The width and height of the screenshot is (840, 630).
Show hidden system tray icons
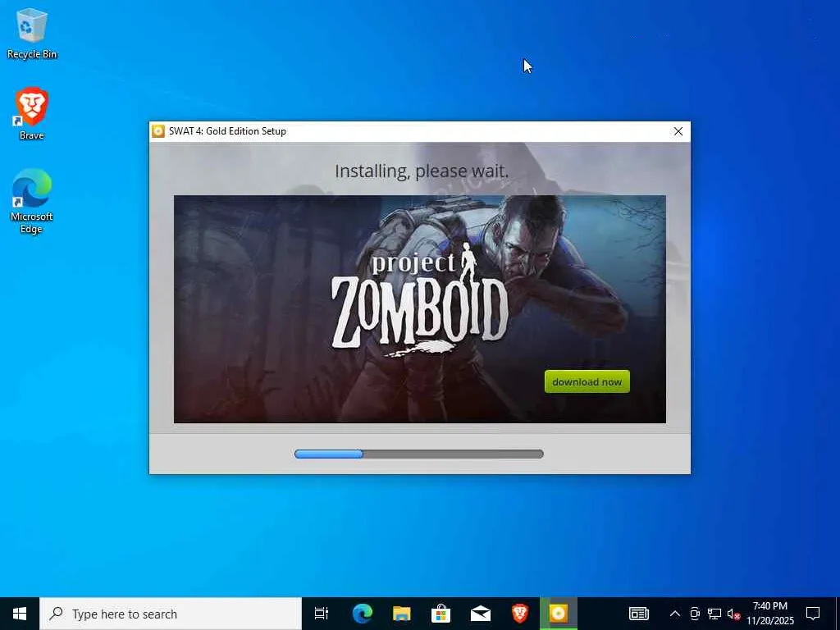pos(675,614)
